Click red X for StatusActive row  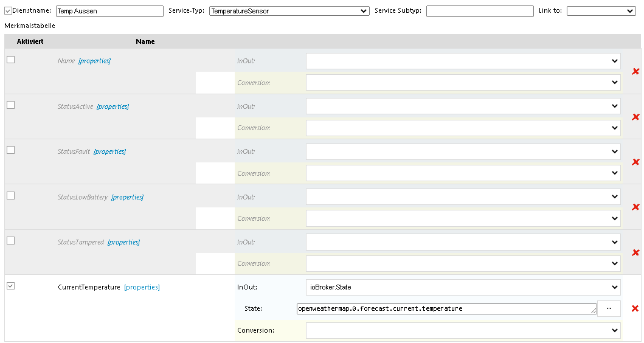(635, 117)
